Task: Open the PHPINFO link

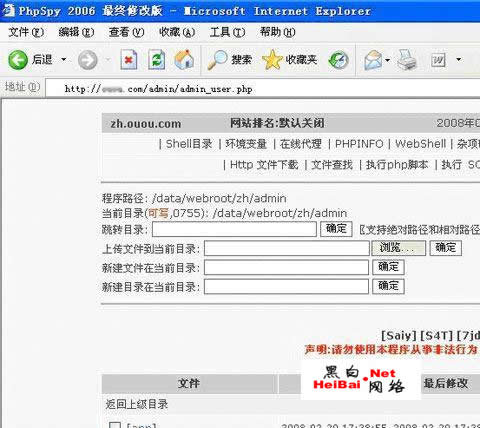Action: point(359,144)
